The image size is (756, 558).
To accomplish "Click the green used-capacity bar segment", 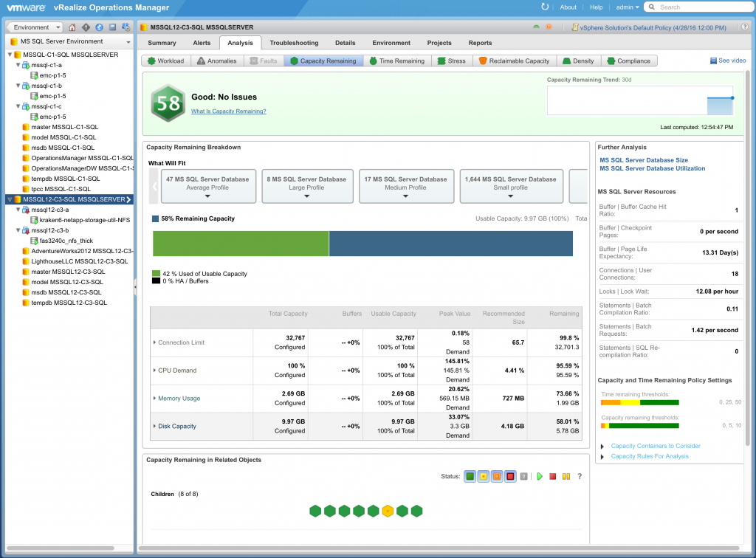I will tap(241, 244).
